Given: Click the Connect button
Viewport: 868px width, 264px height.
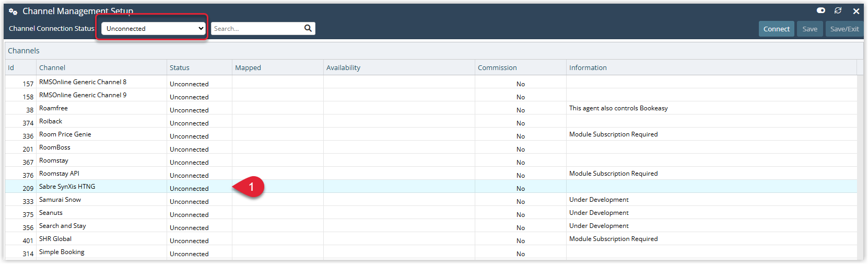Looking at the screenshot, I should [776, 29].
